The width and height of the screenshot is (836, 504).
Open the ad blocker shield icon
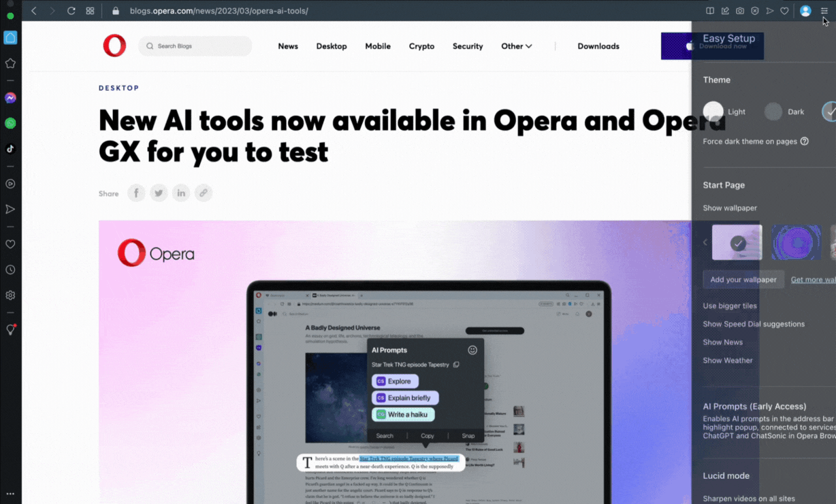[755, 11]
